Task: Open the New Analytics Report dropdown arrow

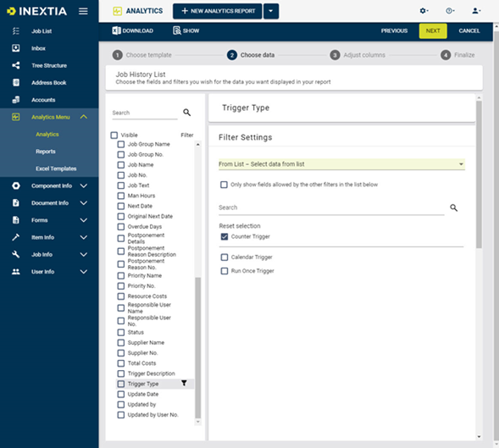Action: pyautogui.click(x=271, y=11)
